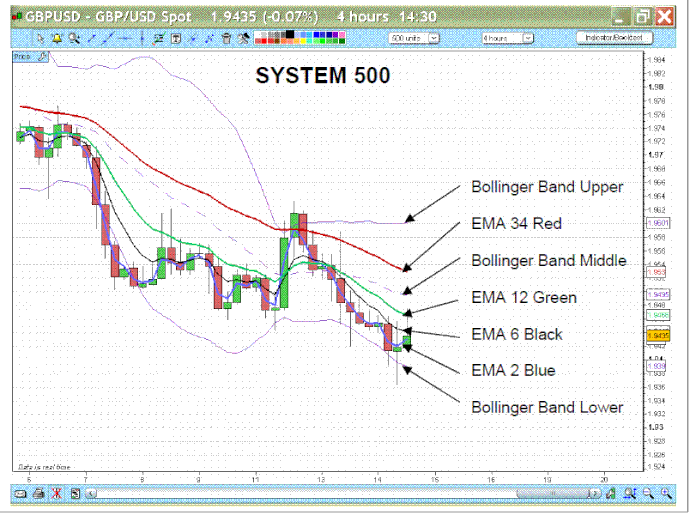
Task: Click the 1.9495 price label on axis
Action: (657, 294)
